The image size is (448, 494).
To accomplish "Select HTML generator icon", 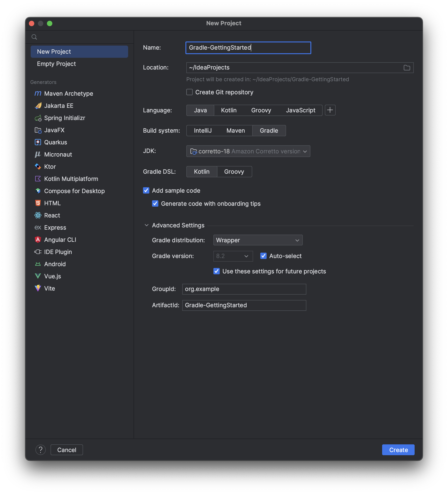I will (38, 203).
